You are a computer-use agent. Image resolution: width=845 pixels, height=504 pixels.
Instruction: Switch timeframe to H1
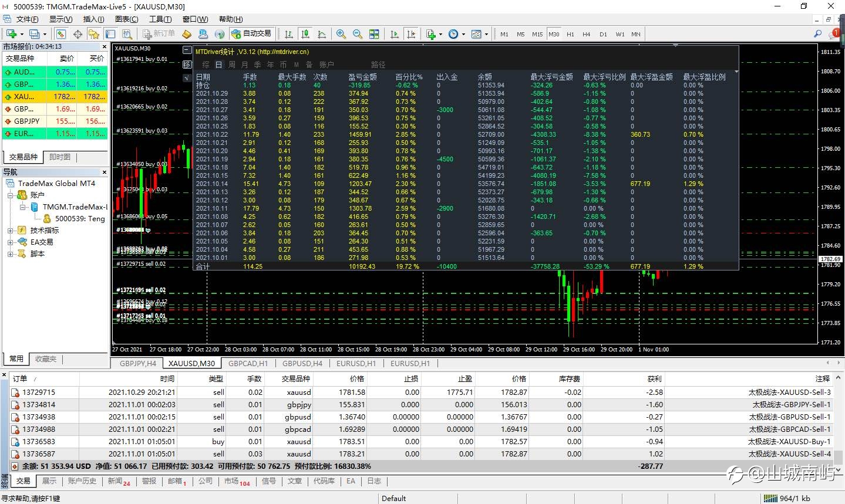pos(570,34)
